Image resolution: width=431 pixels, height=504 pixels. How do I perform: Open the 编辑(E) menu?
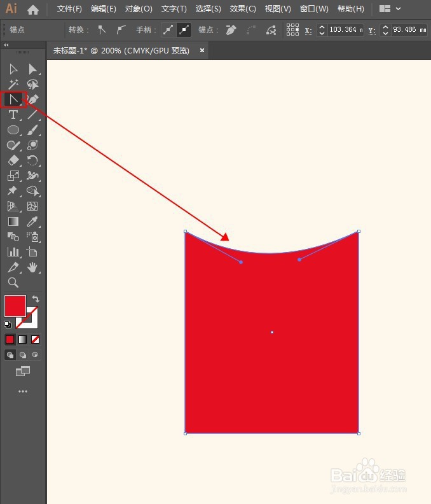click(104, 9)
